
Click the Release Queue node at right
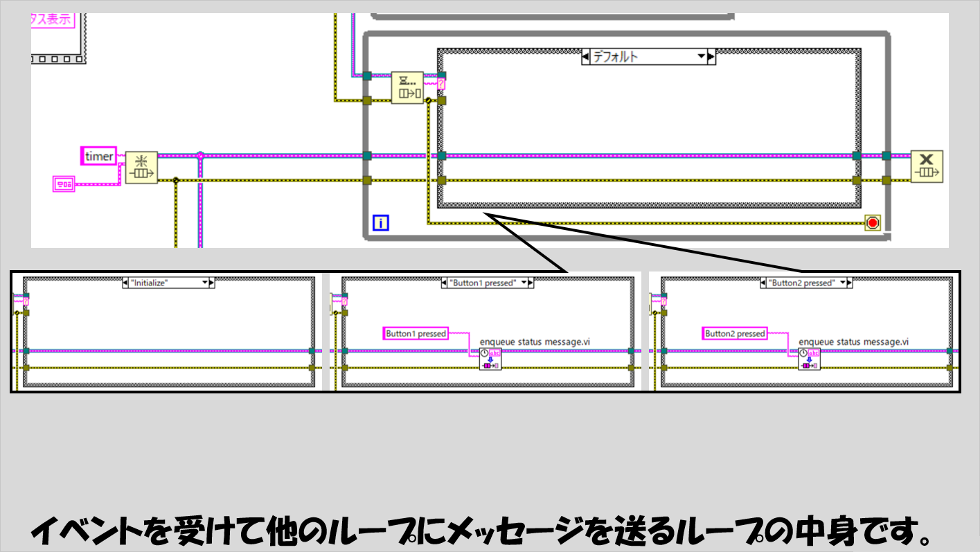pos(927,166)
